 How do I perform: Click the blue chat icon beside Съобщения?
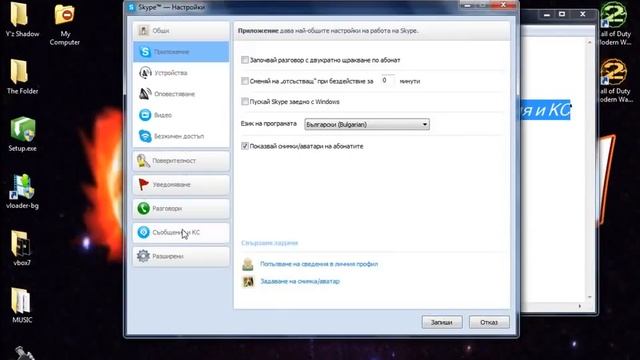coord(143,232)
